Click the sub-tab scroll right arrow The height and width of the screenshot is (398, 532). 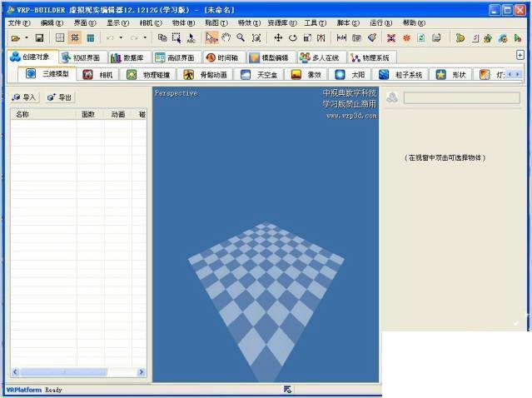[x=518, y=74]
